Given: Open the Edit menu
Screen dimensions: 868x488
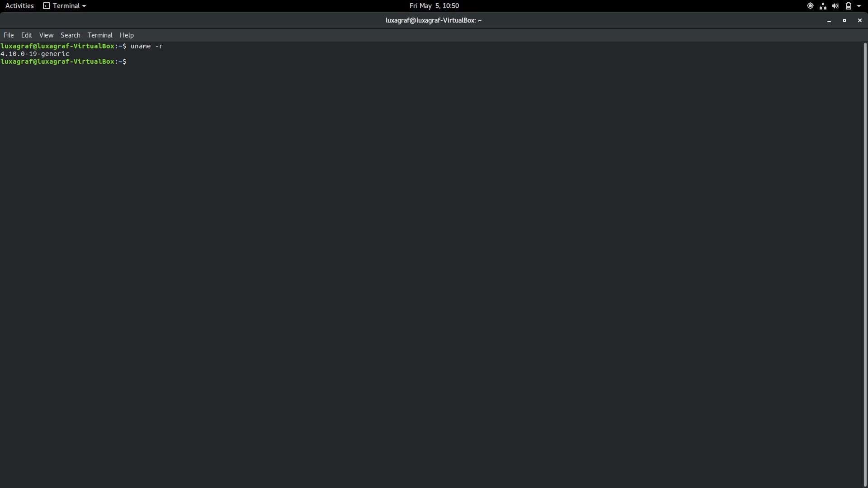Looking at the screenshot, I should pyautogui.click(x=26, y=34).
